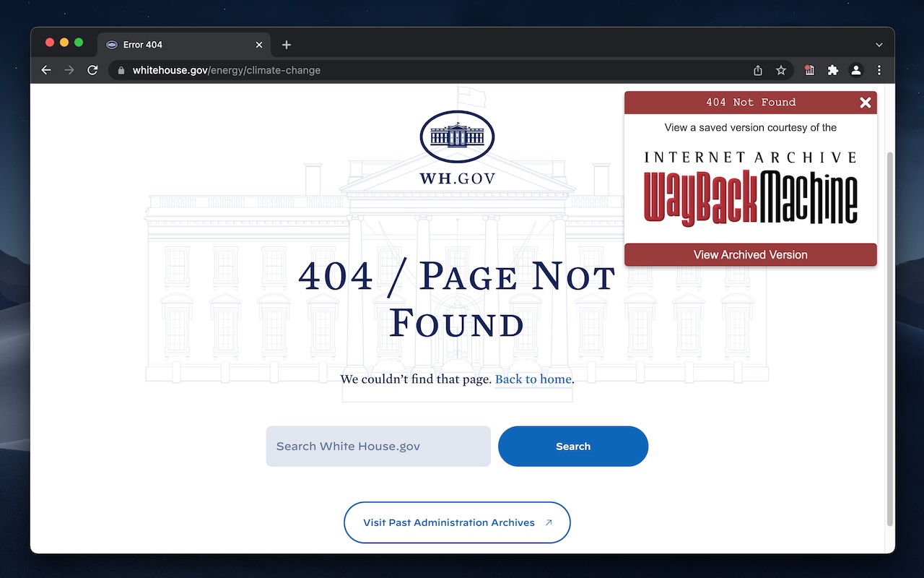The height and width of the screenshot is (578, 924).
Task: Click the padlock icon in the address bar
Action: [x=120, y=70]
